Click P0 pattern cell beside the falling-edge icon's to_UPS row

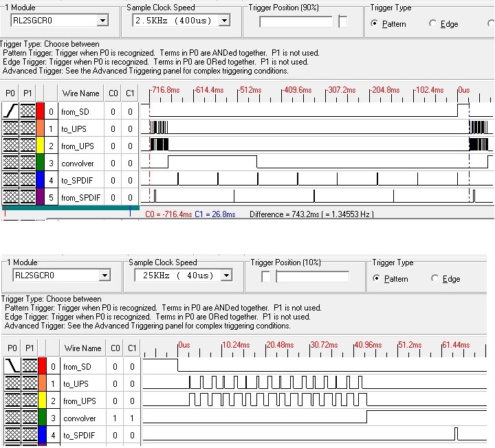click(x=10, y=383)
